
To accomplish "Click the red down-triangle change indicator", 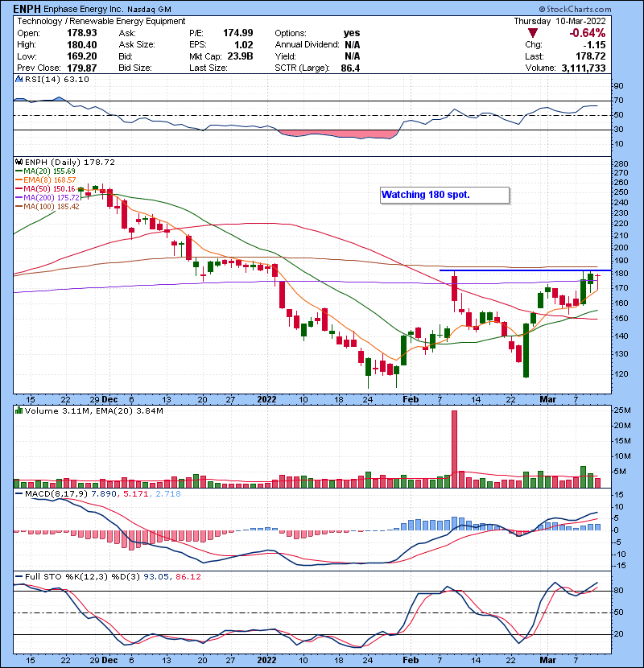I will [x=533, y=33].
